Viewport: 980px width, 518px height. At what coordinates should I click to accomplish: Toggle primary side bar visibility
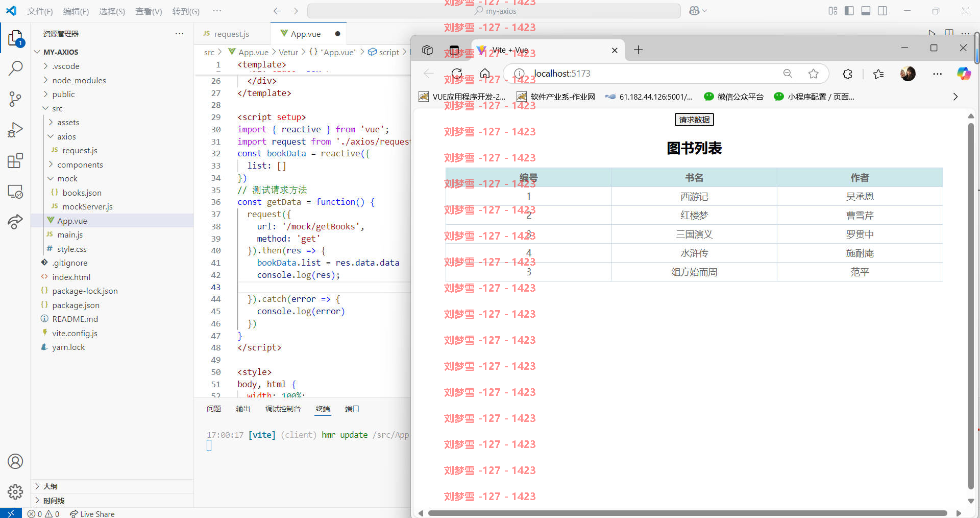tap(849, 11)
